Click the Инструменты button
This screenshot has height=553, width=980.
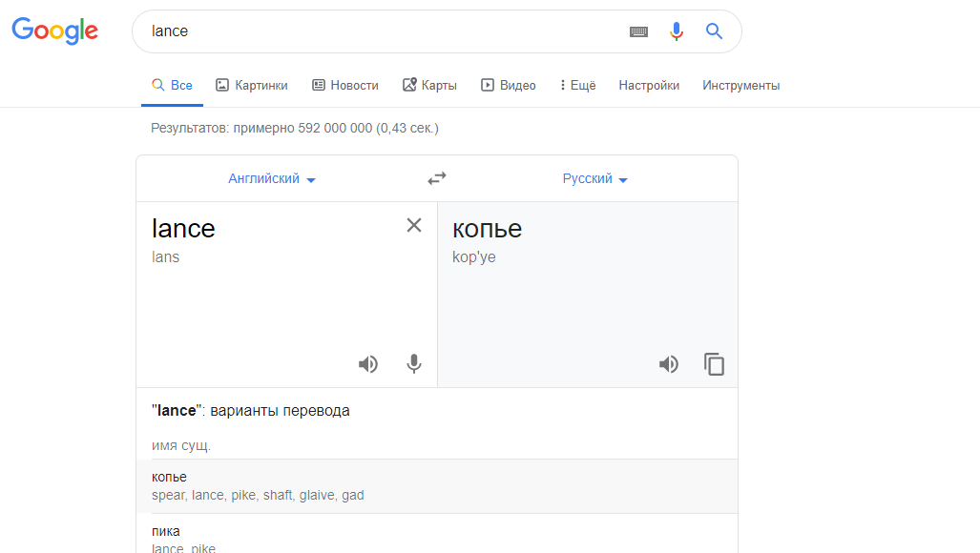click(740, 86)
